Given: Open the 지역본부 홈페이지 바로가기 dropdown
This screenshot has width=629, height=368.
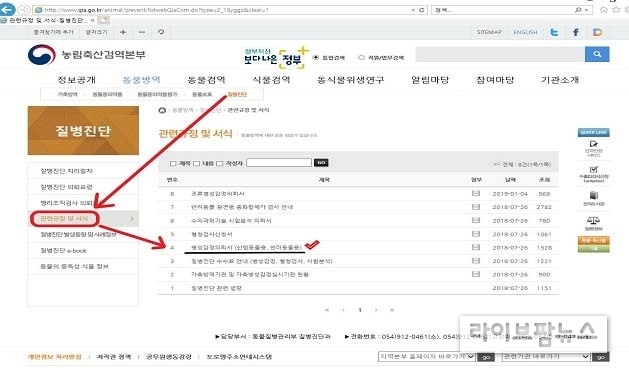Looking at the screenshot, I should point(427,356).
